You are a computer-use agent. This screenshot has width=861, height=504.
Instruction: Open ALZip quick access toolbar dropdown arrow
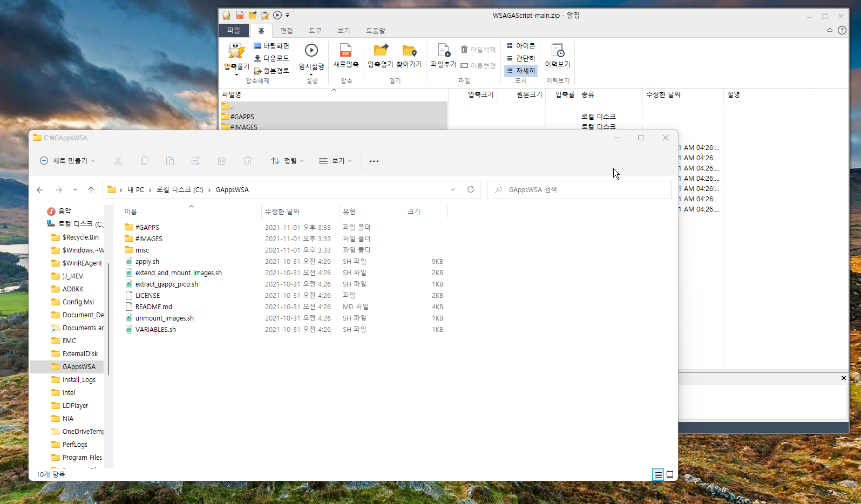point(287,15)
